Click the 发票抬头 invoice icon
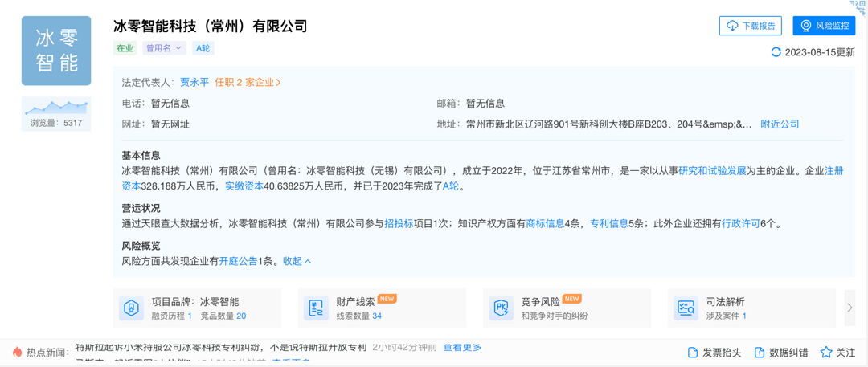 click(x=692, y=352)
